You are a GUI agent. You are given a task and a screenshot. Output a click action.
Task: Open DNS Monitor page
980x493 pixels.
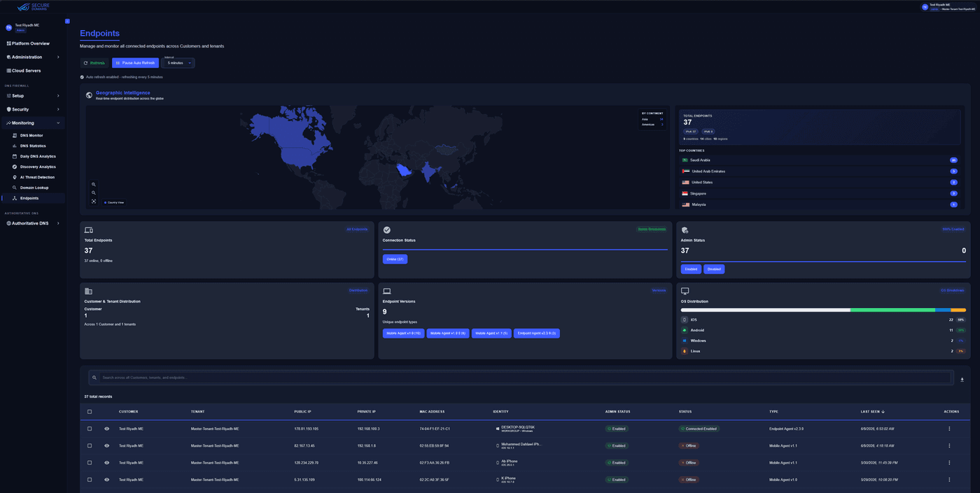(31, 135)
